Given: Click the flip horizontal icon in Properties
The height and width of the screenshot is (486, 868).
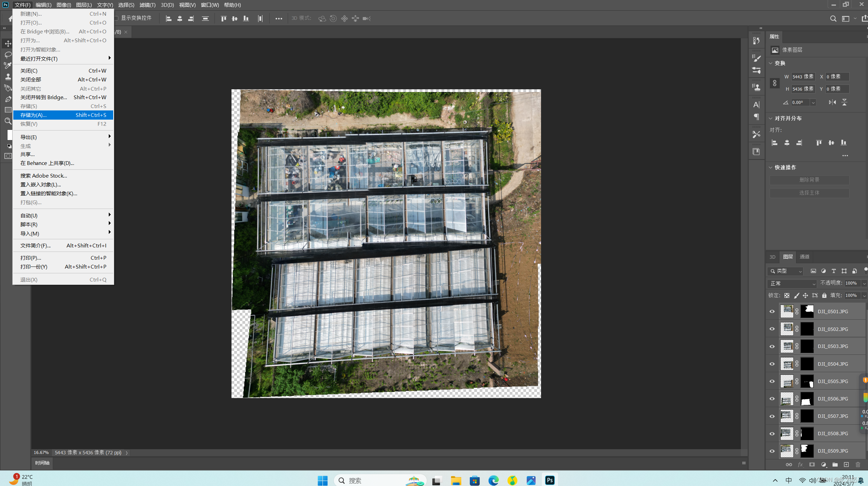Looking at the screenshot, I should pyautogui.click(x=832, y=102).
